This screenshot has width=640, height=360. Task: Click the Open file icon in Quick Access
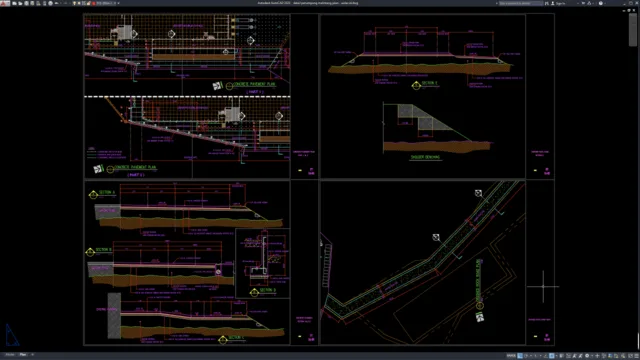(x=20, y=3)
